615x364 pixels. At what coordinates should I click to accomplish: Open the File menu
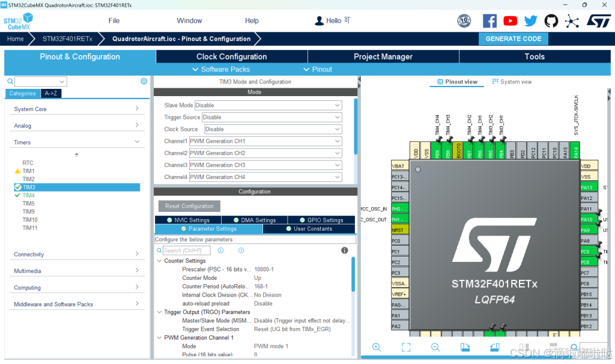click(114, 21)
